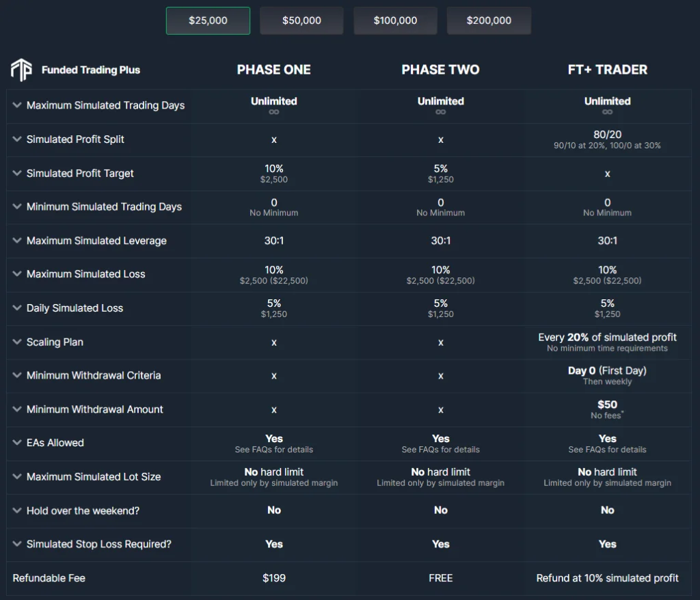Click FT+ Trader daily loss $1,250 value

[608, 314]
